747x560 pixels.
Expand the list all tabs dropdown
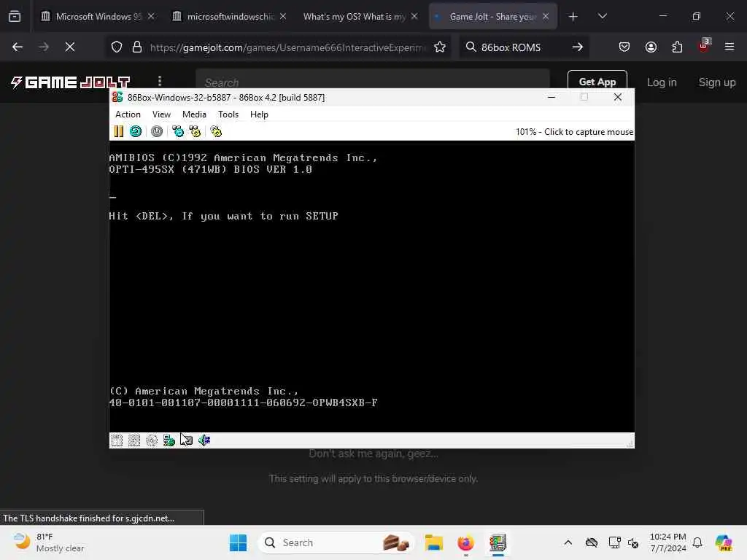point(602,16)
